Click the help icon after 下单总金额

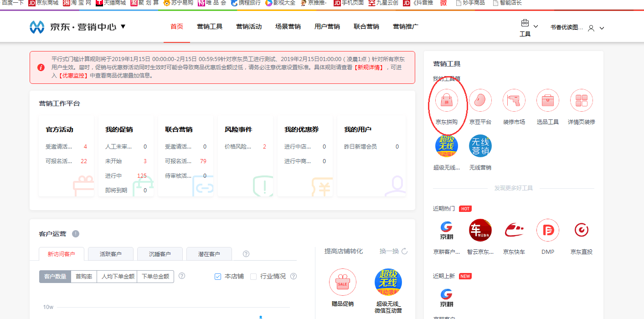182,276
